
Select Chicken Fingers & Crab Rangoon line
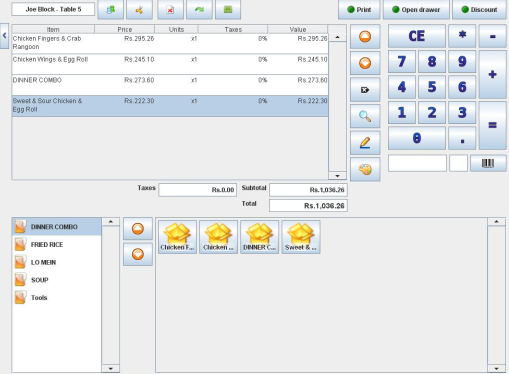tap(170, 43)
